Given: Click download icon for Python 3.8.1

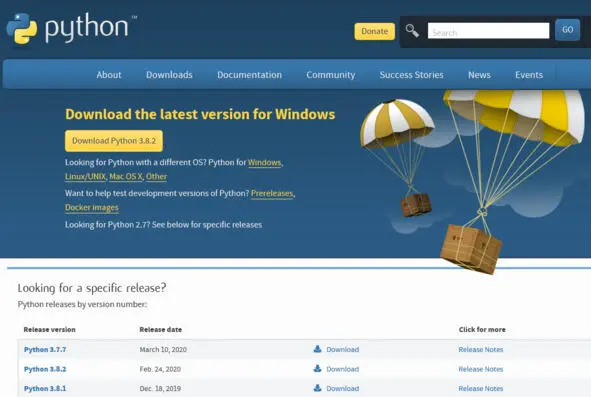Looking at the screenshot, I should coord(317,388).
